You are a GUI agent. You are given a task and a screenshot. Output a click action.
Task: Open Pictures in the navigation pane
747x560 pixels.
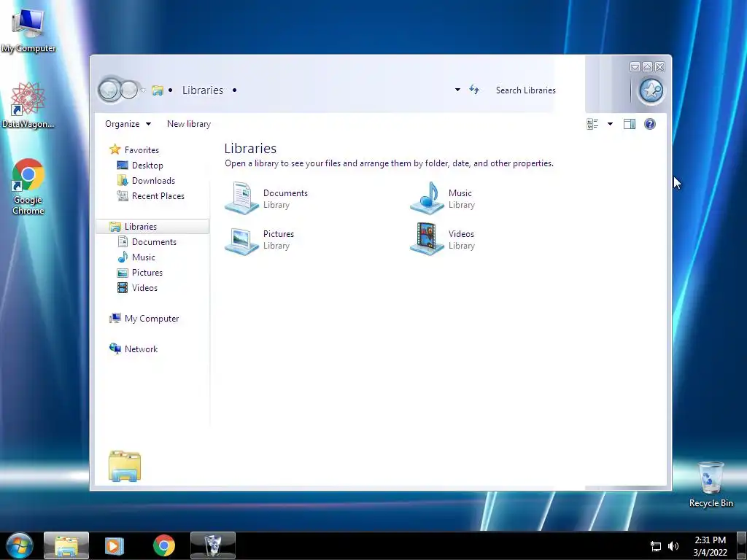click(x=147, y=273)
